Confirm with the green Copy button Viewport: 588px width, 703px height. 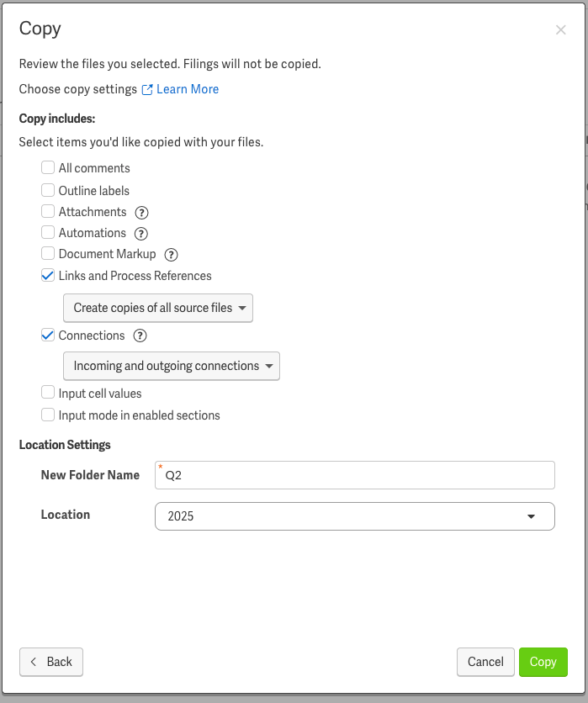point(543,662)
